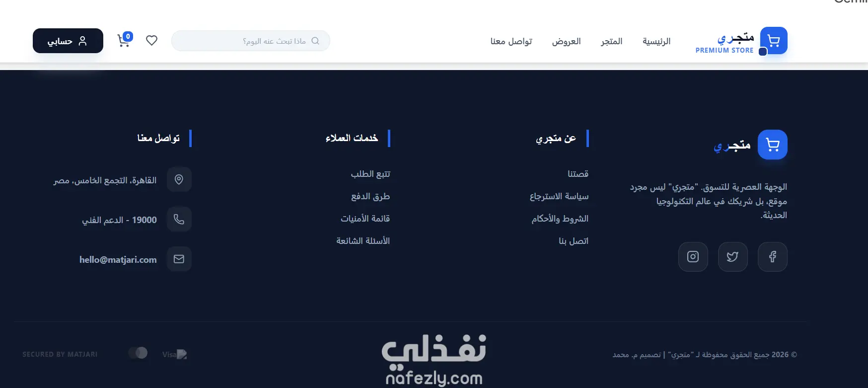Open طرق الدفع footer link
The image size is (868, 388).
[x=370, y=196]
